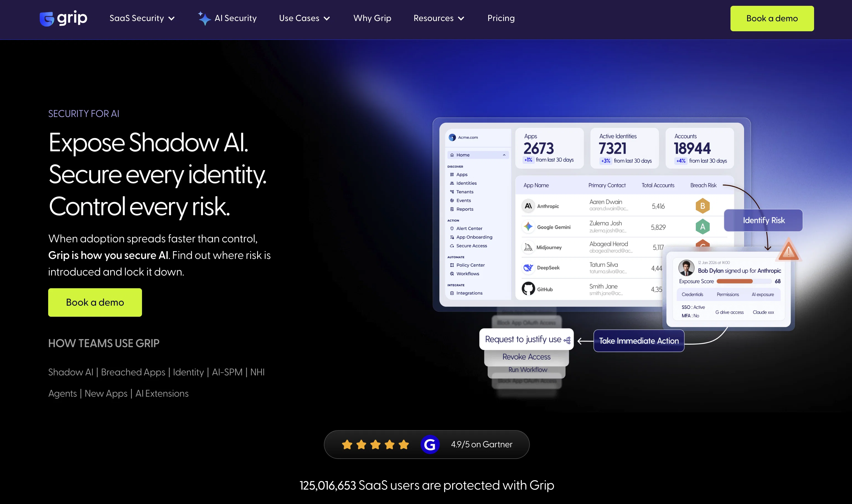852x504 pixels.
Task: Click the App Onboarding icon in the sidebar
Action: click(x=452, y=237)
